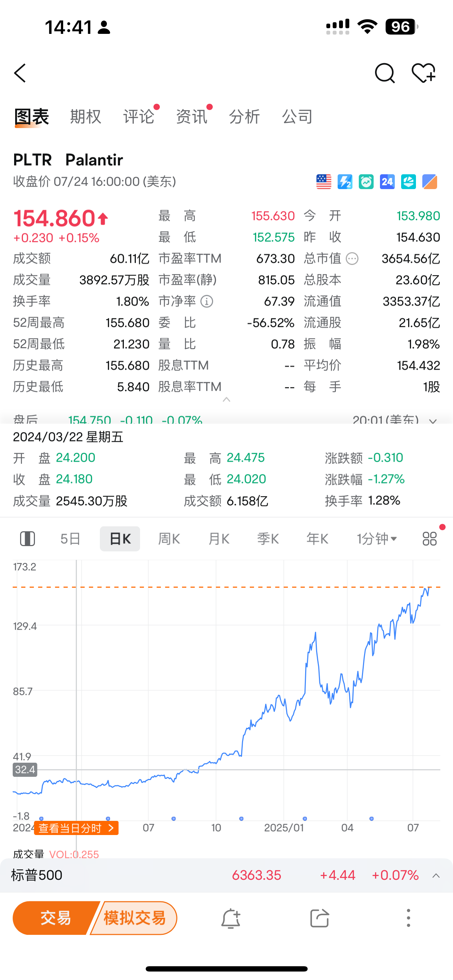Open chart tools grid icon
453x980 pixels.
[x=430, y=539]
